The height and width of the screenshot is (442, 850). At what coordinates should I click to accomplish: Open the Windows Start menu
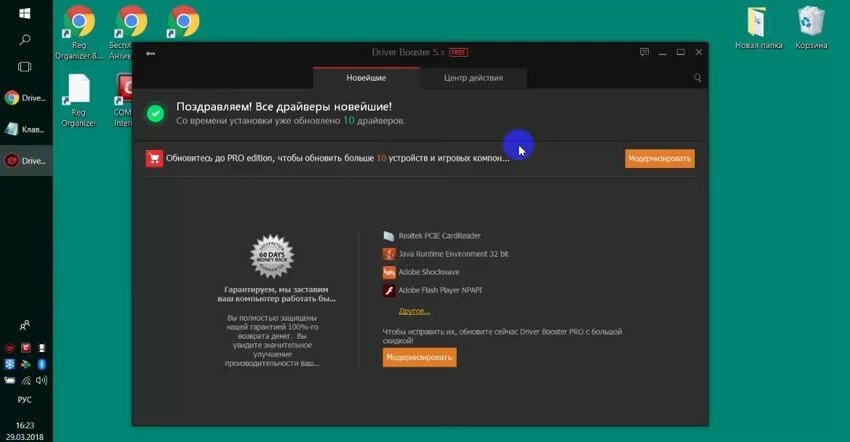coord(25,14)
